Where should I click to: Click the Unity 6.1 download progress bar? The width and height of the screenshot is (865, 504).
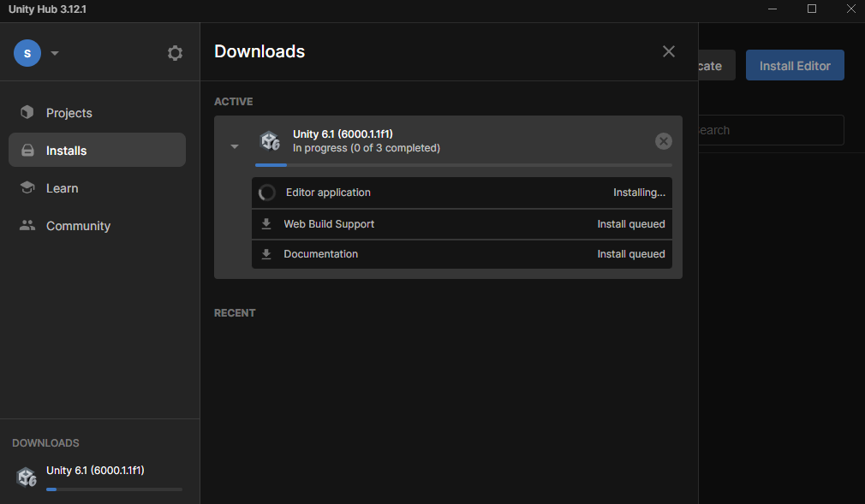(463, 164)
